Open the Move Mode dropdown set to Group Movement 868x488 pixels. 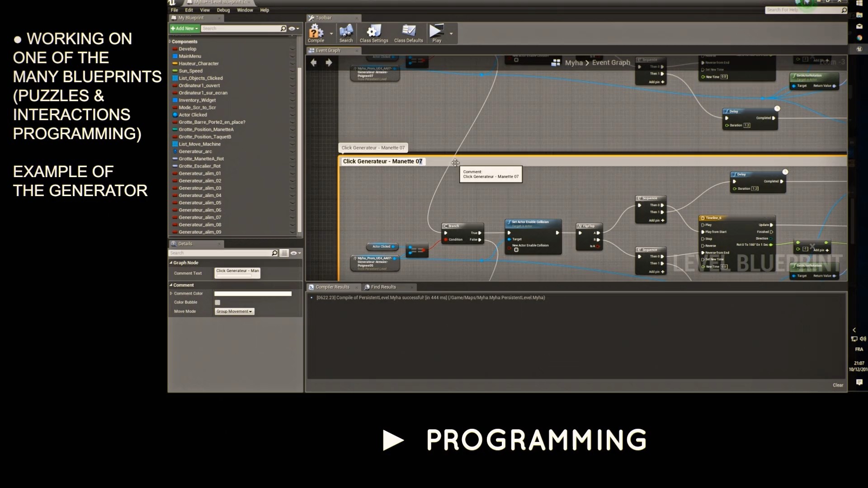click(x=234, y=311)
